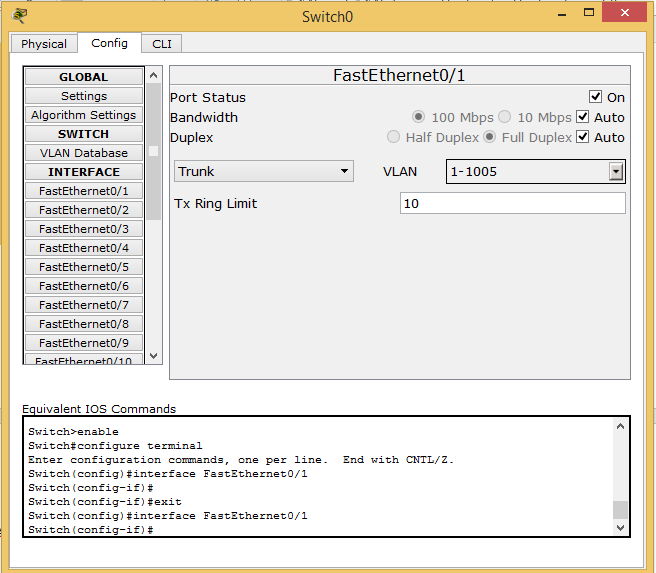Select FastEthernet0/4 interface

84,248
